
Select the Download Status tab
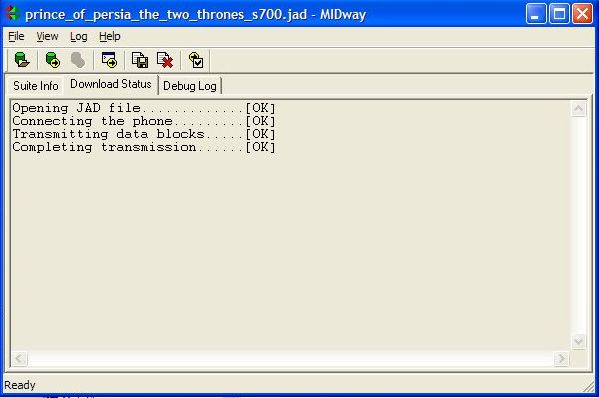[111, 84]
